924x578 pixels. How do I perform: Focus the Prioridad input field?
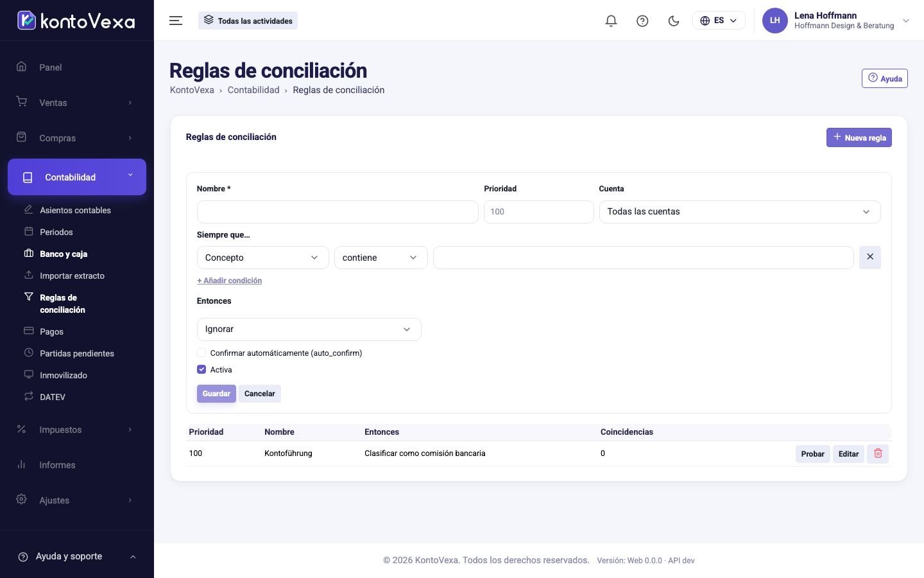click(539, 212)
